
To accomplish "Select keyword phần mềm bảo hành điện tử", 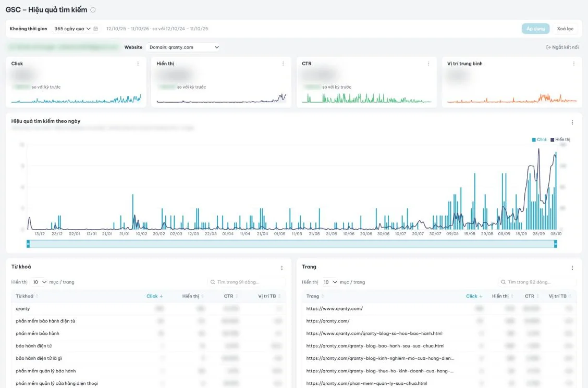I will click(x=149, y=321).
